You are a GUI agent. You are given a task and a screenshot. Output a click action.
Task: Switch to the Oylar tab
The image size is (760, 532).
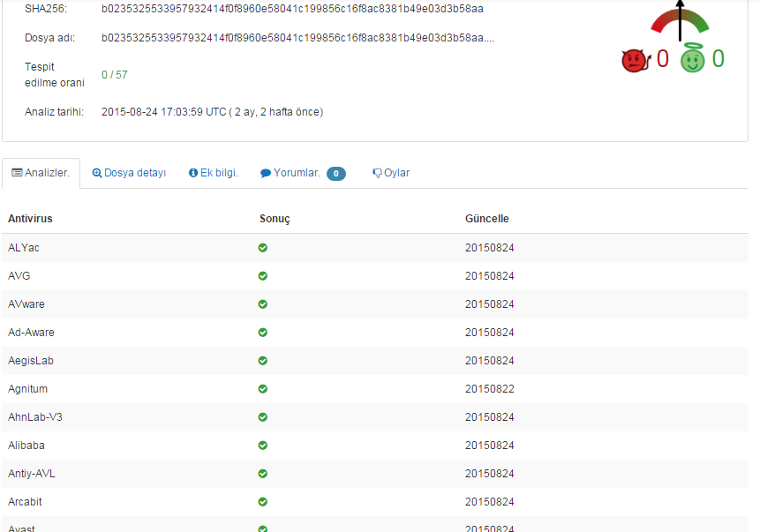(x=391, y=173)
